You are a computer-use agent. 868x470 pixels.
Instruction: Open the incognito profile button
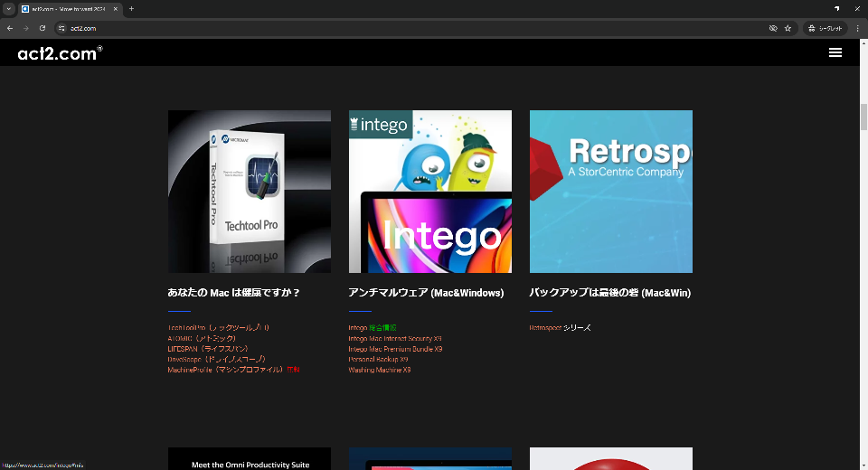click(x=825, y=28)
